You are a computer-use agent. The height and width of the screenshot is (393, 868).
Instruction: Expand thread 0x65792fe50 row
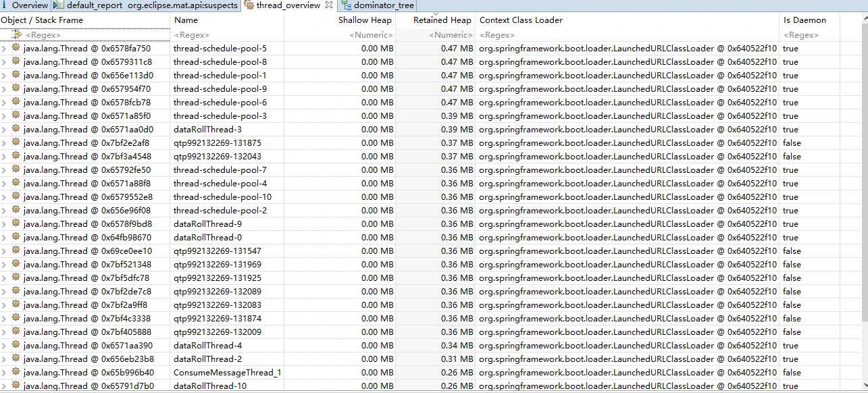coord(4,170)
